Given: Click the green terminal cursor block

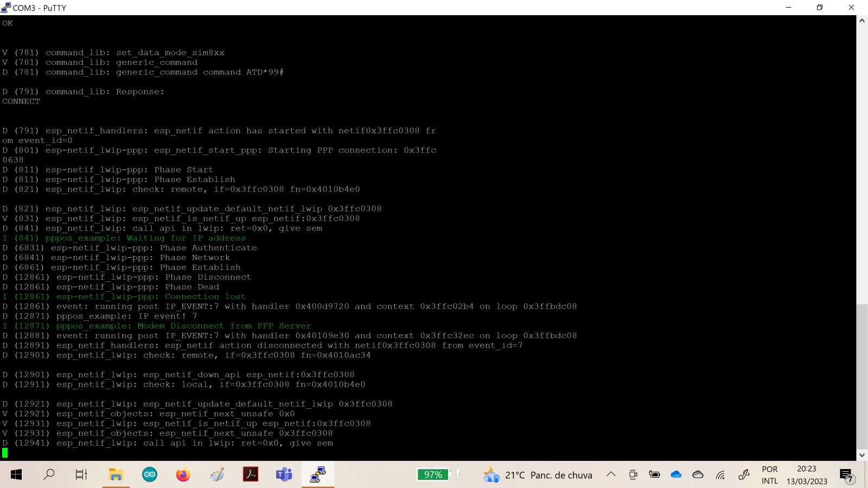Looking at the screenshot, I should click(5, 453).
